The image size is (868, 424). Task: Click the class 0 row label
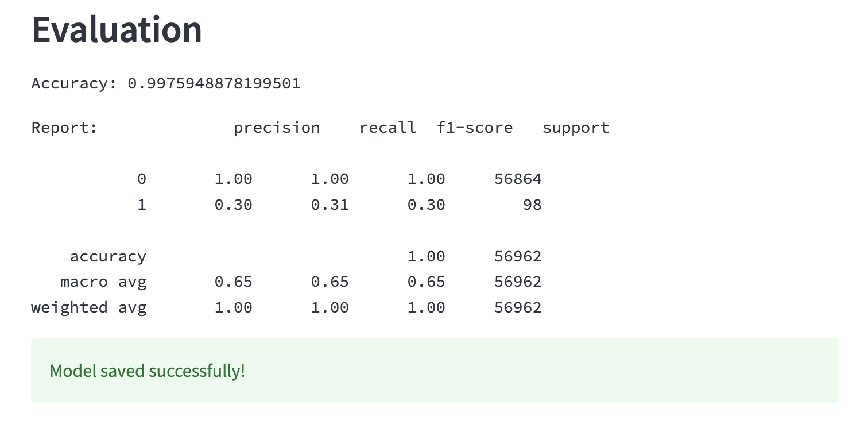coord(142,179)
